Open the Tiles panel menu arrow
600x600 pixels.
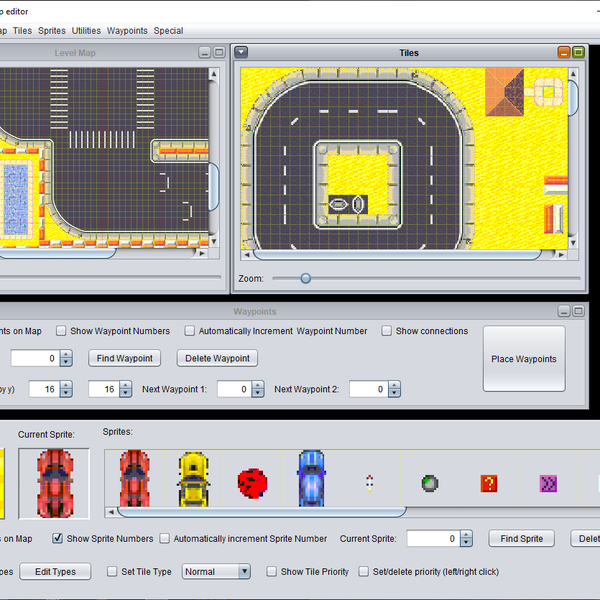tap(241, 52)
